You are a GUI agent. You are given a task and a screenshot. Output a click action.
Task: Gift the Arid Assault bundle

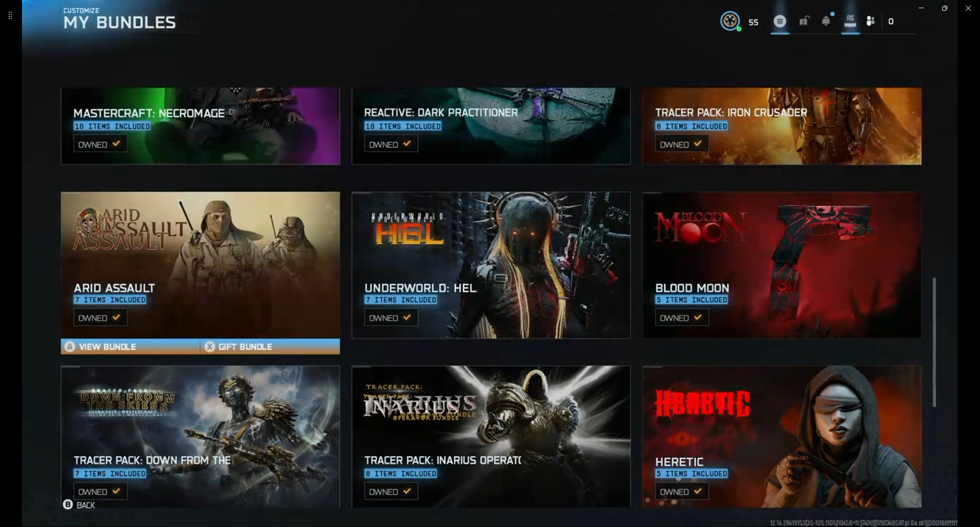[x=270, y=347]
